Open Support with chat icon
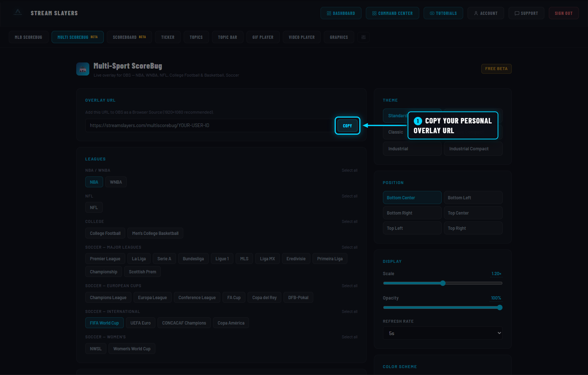This screenshot has width=588, height=375. (526, 13)
